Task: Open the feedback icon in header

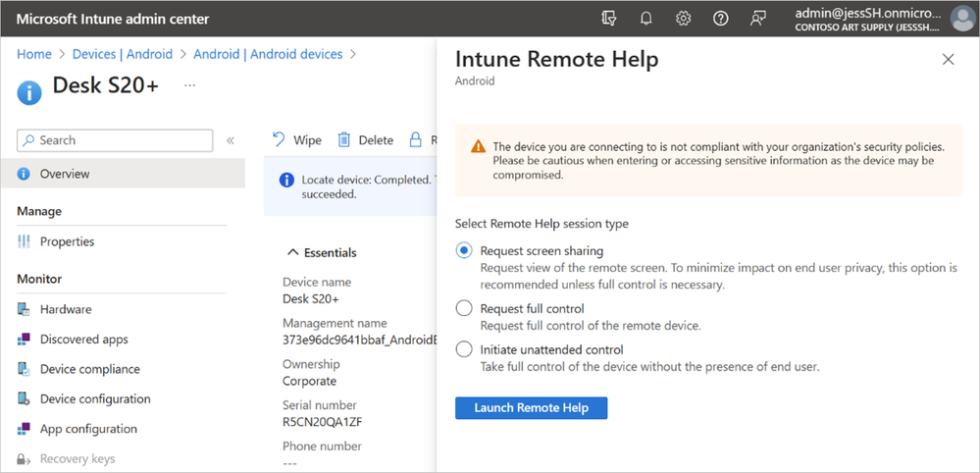Action: 758,19
